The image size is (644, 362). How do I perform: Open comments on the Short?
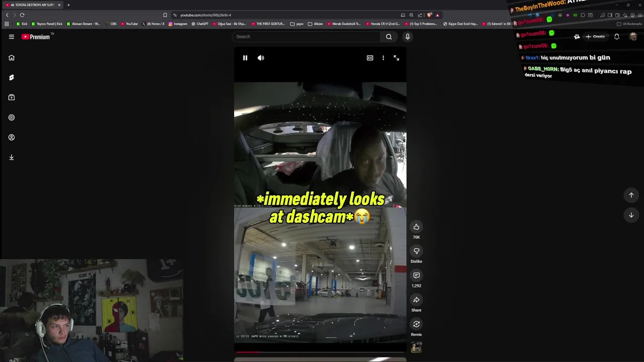click(x=416, y=276)
